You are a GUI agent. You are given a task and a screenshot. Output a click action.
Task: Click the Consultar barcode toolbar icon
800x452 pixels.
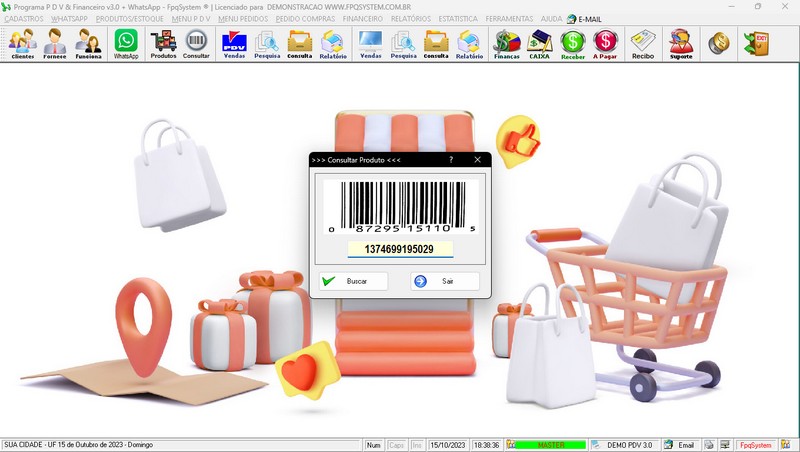(196, 44)
